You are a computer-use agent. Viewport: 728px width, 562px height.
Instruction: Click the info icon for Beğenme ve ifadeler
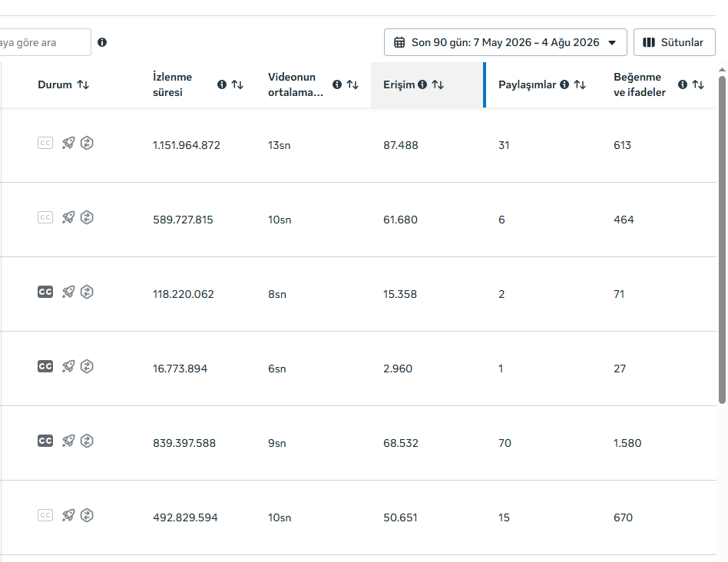(x=683, y=84)
